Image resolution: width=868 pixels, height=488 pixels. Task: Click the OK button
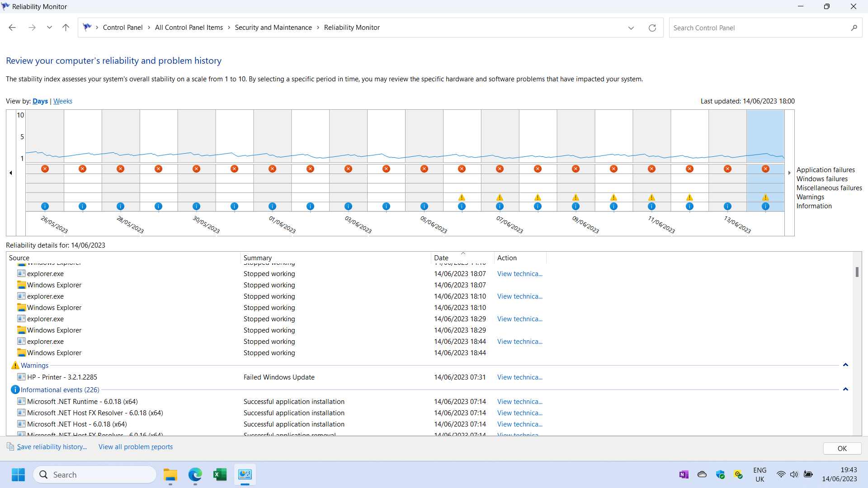(842, 449)
